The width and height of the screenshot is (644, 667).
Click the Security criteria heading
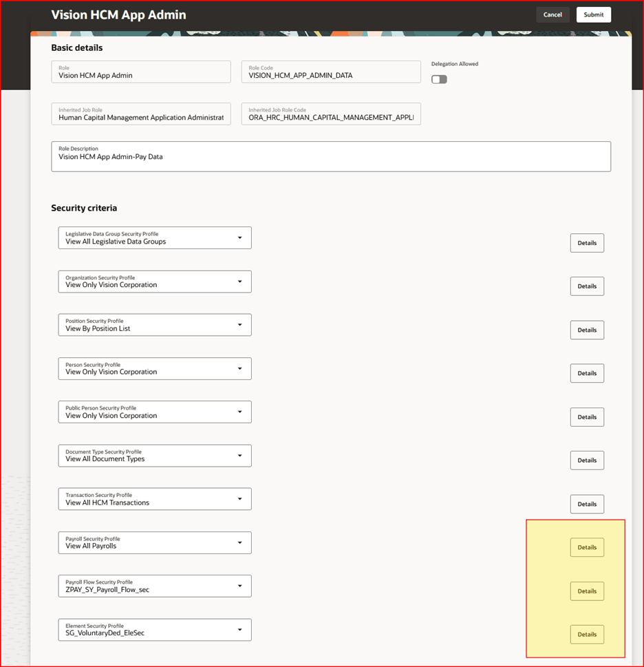click(x=84, y=208)
